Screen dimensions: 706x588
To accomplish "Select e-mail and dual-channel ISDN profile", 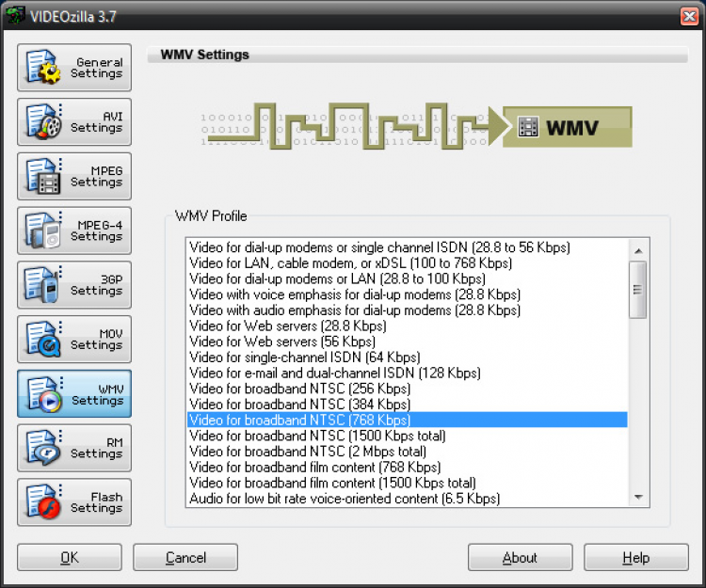I will point(407,373).
